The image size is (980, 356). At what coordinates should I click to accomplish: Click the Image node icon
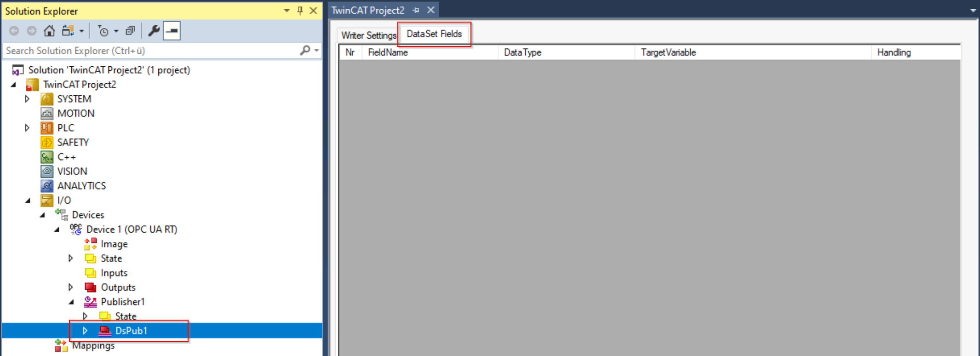91,244
